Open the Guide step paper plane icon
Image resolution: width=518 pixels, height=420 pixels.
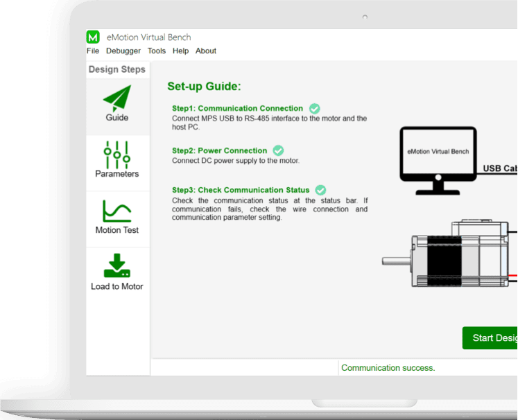coord(117,98)
